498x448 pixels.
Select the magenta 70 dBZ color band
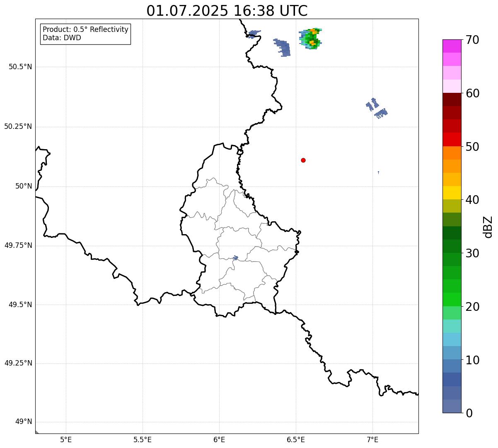[x=452, y=46]
